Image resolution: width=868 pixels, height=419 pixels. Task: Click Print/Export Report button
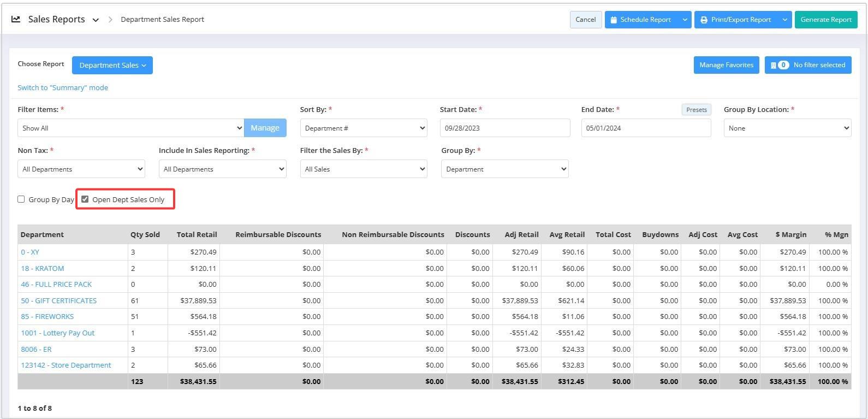pyautogui.click(x=736, y=20)
